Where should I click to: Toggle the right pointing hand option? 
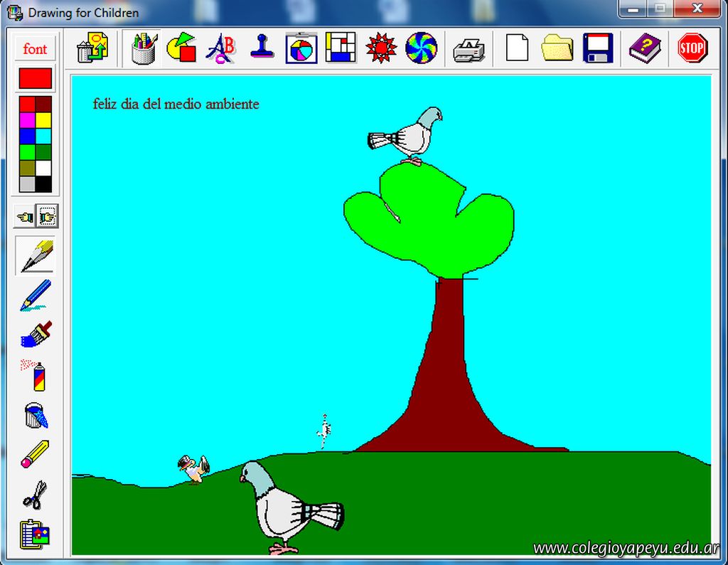coord(47,215)
